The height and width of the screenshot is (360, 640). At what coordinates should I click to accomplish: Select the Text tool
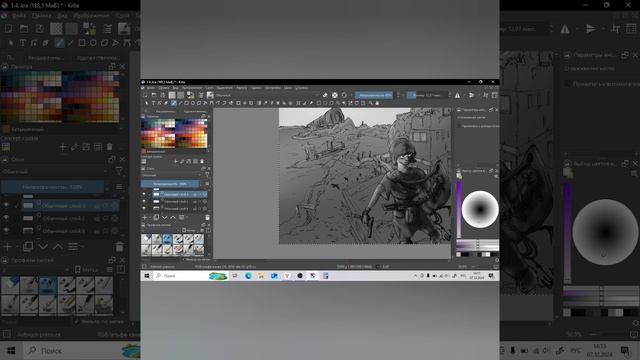153,103
